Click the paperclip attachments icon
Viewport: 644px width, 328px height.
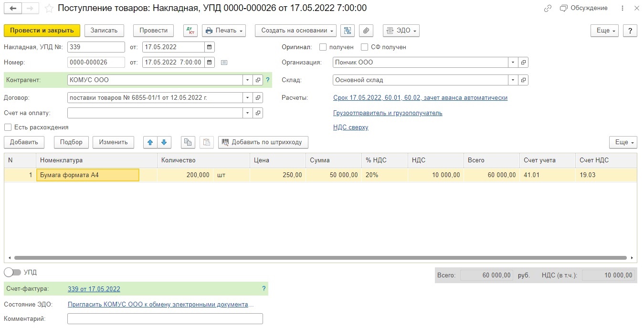(x=366, y=31)
